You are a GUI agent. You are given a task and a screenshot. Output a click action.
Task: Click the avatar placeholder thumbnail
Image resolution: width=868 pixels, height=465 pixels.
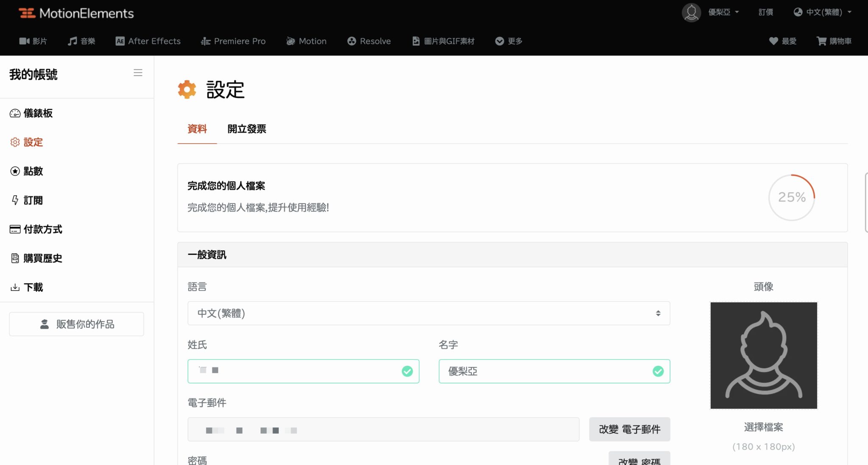click(763, 355)
